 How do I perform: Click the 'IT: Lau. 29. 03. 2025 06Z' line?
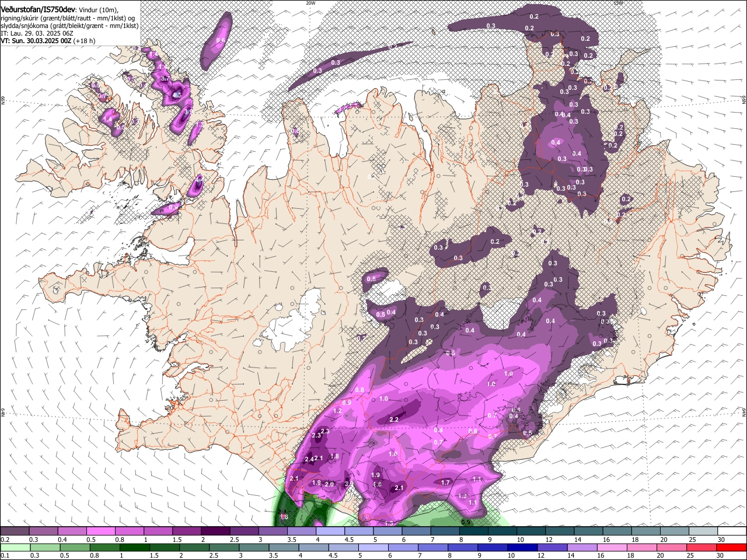pyautogui.click(x=37, y=33)
